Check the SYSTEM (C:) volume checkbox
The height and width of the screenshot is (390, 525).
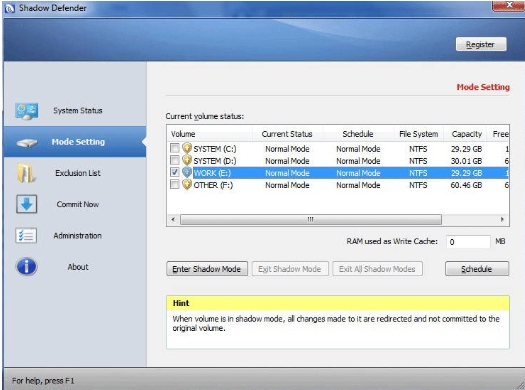174,148
